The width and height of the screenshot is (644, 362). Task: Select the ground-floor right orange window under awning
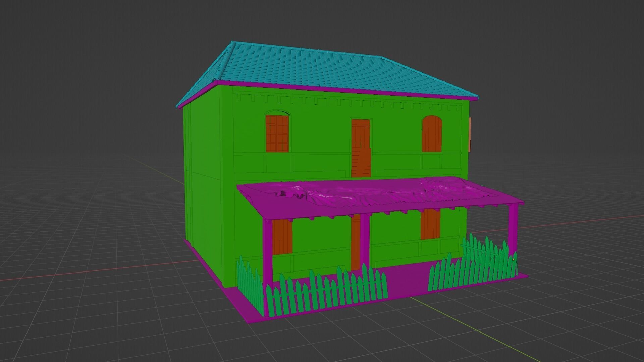click(x=430, y=224)
